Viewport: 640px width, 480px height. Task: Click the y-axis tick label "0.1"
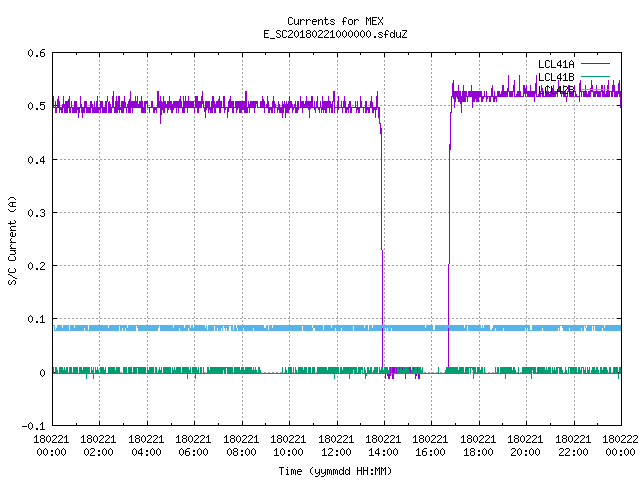[x=36, y=319]
